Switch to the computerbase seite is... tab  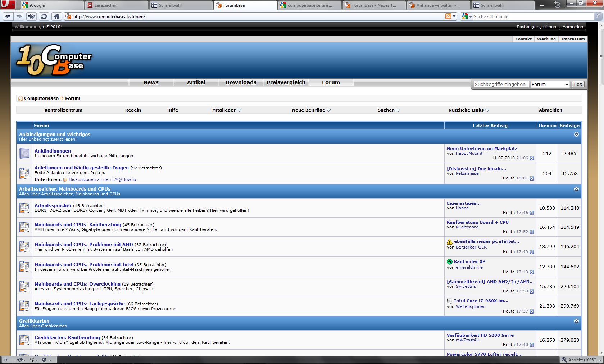[x=309, y=5]
